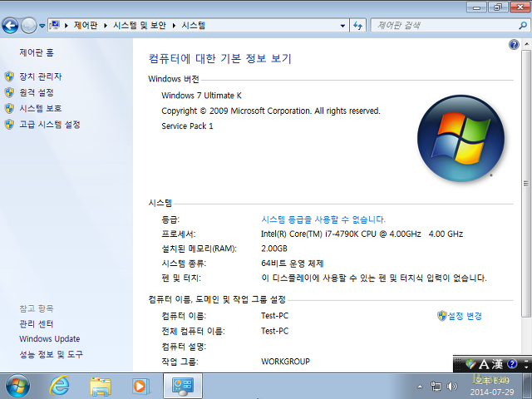This screenshot has height=399, width=532.
Task: Open 장치 관리자 link
Action: click(41, 76)
